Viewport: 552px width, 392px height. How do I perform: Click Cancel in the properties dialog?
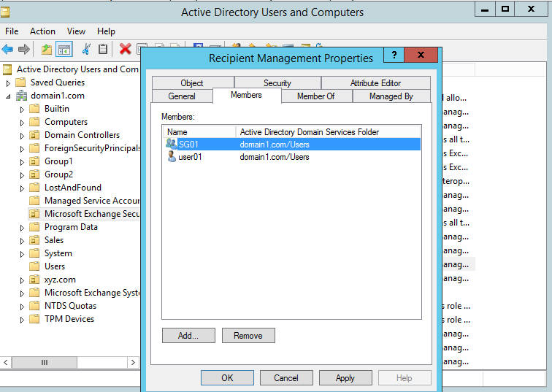point(286,377)
